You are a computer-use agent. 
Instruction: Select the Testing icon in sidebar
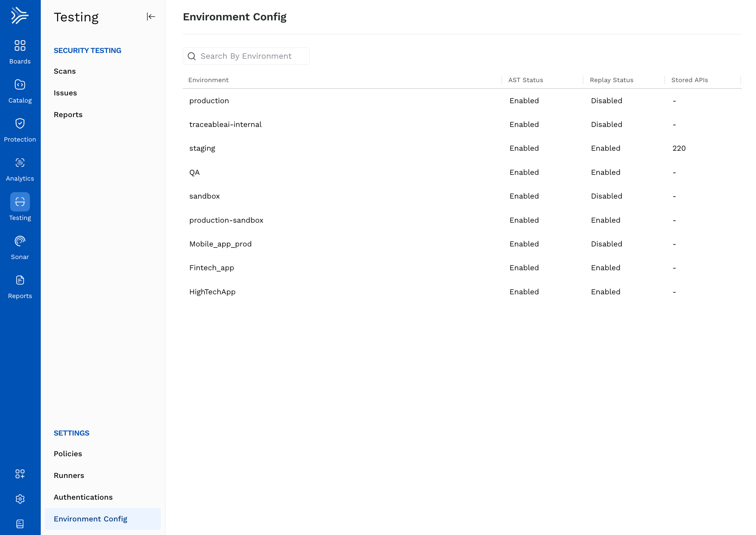pos(20,202)
